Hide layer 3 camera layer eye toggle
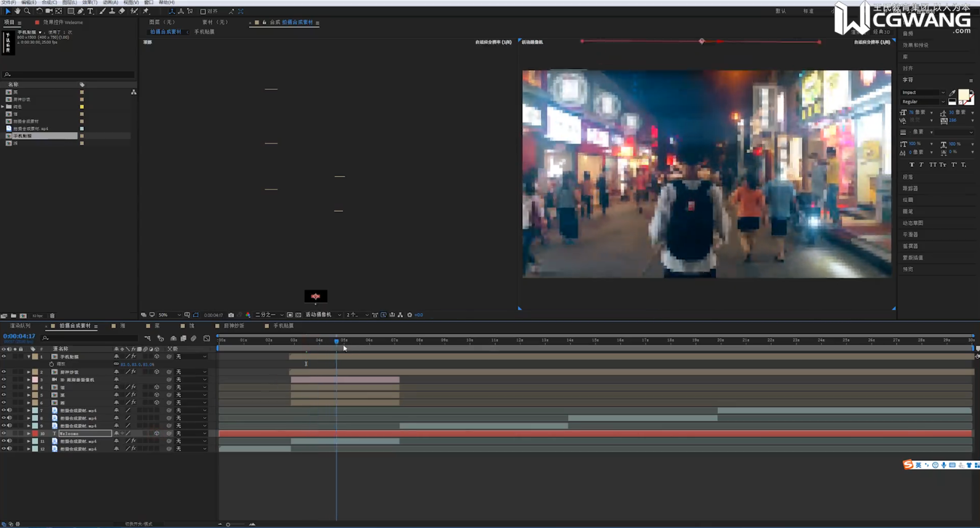Viewport: 980px width, 528px height. tap(4, 380)
